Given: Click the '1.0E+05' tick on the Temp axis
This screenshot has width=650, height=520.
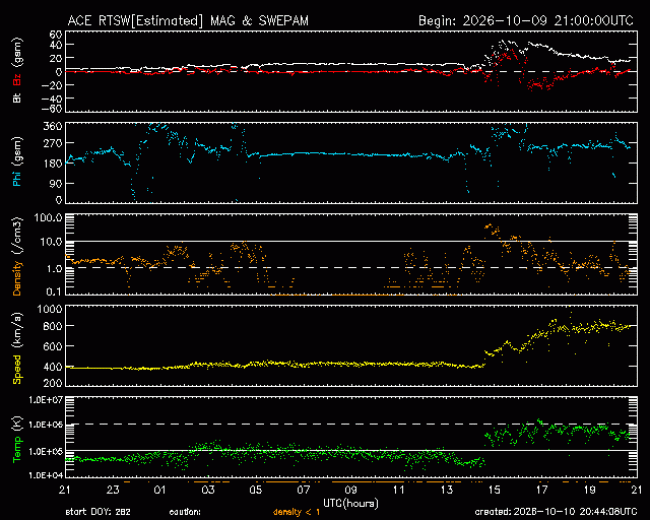Looking at the screenshot, I should click(x=46, y=451).
